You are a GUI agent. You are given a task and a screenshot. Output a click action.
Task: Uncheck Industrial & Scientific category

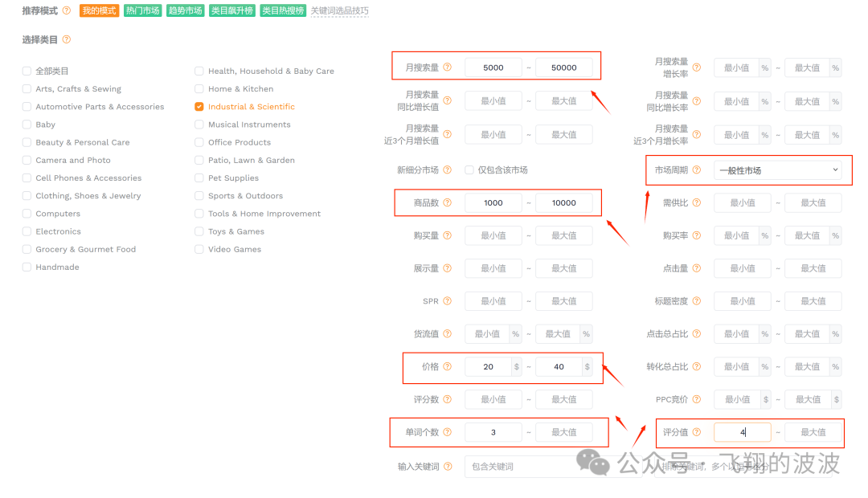[x=199, y=107]
